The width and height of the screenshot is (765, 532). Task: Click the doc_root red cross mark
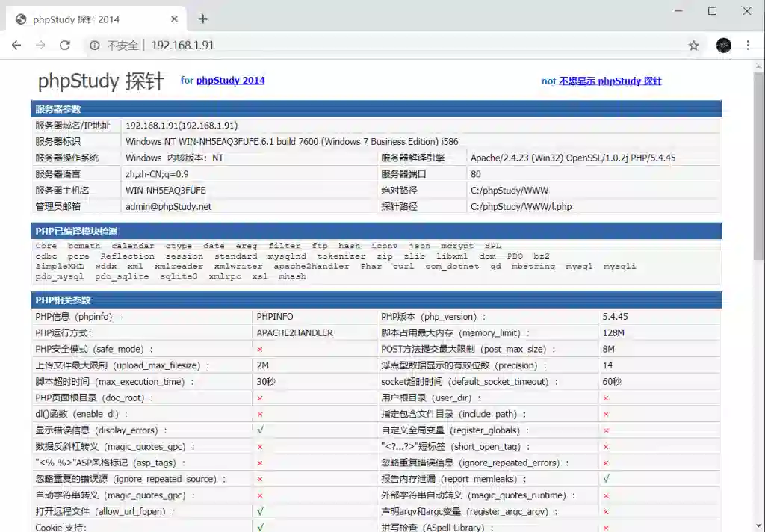260,398
